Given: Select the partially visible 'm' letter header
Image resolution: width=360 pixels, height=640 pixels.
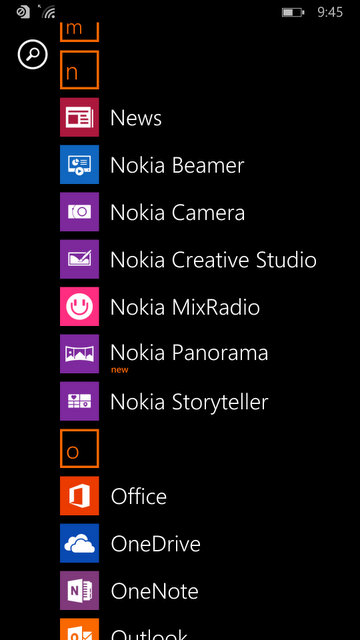Looking at the screenshot, I should click(79, 32).
